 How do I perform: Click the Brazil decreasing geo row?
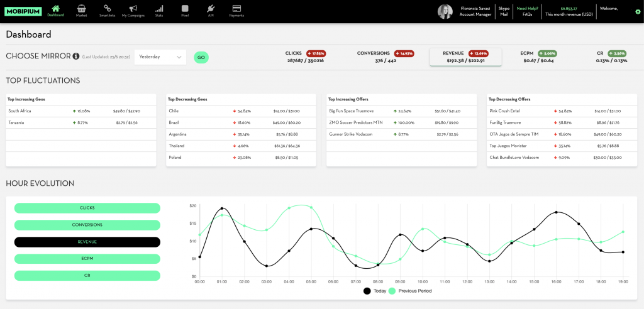click(x=241, y=122)
